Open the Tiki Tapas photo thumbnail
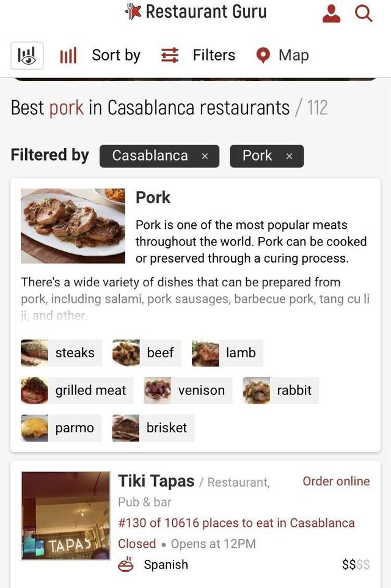 pyautogui.click(x=65, y=515)
